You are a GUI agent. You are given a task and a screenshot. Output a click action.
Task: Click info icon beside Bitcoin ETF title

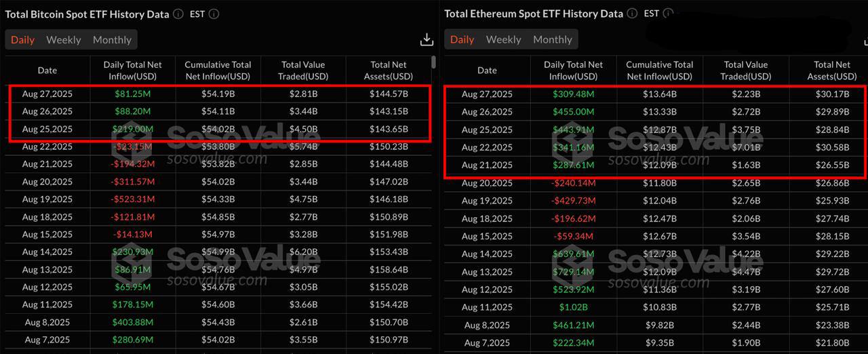pyautogui.click(x=178, y=14)
